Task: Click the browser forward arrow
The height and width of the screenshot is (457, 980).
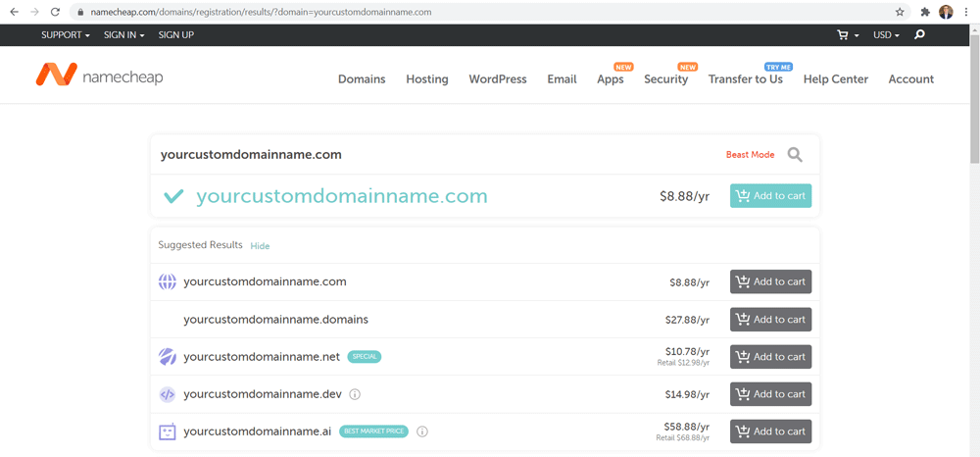Action: (x=34, y=12)
